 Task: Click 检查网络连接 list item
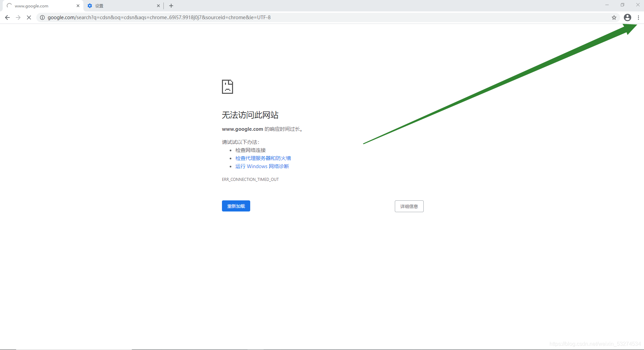pyautogui.click(x=251, y=150)
